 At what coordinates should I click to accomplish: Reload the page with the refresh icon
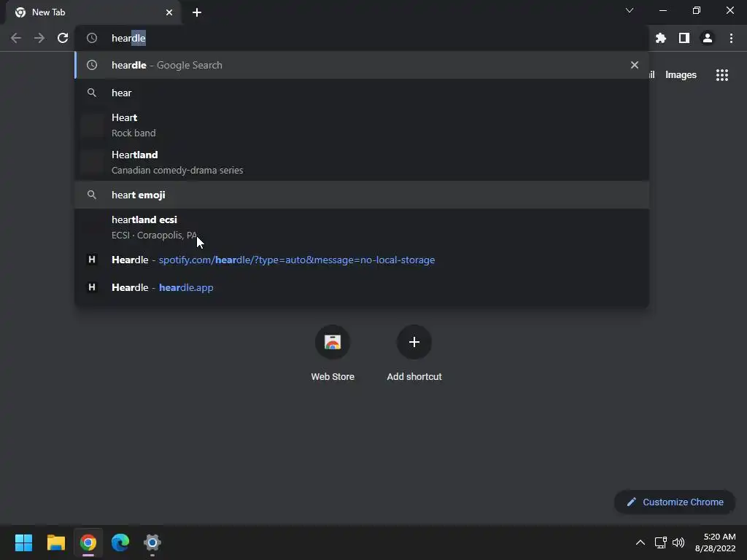point(63,38)
